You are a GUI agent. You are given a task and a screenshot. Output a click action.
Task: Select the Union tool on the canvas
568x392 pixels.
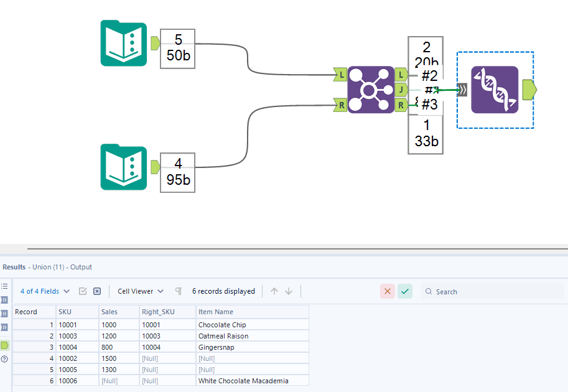[495, 90]
